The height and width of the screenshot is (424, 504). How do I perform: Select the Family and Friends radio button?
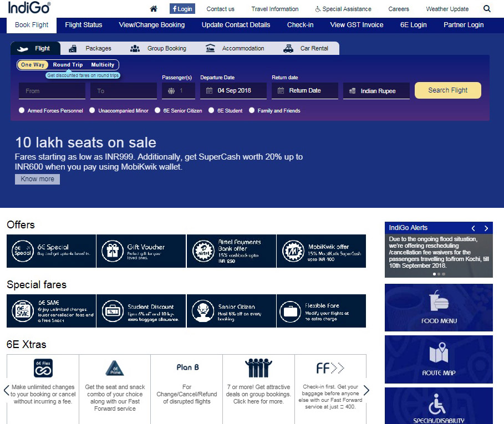252,110
